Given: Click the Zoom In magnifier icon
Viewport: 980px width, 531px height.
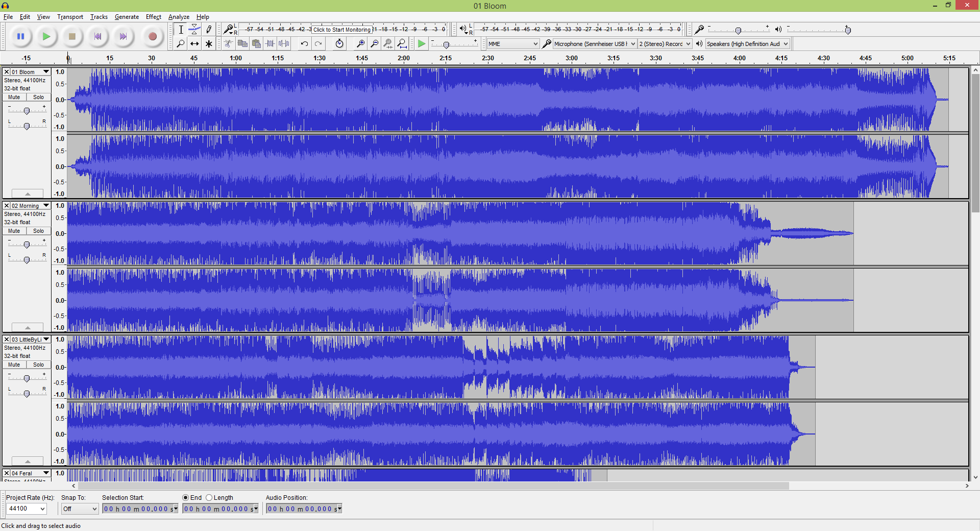Looking at the screenshot, I should coord(360,43).
